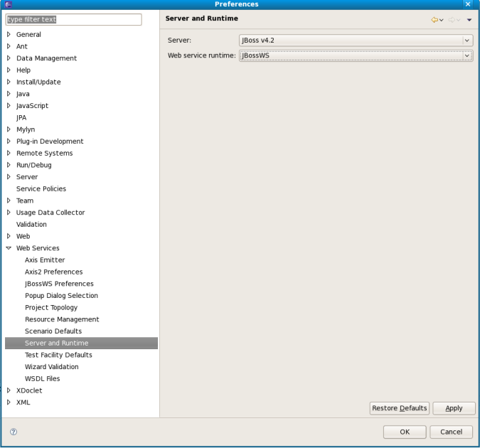The image size is (480, 448).
Task: Collapse the Web Services tree node
Action: pos(9,248)
